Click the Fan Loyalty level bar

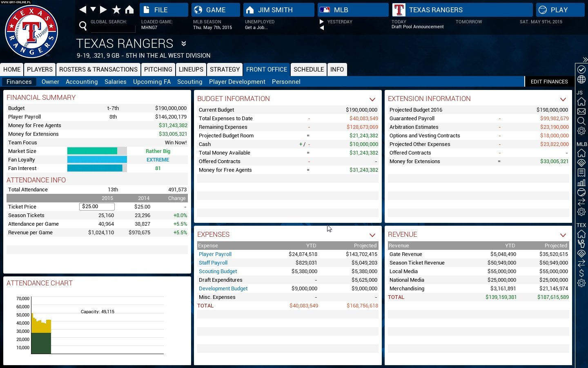[97, 160]
